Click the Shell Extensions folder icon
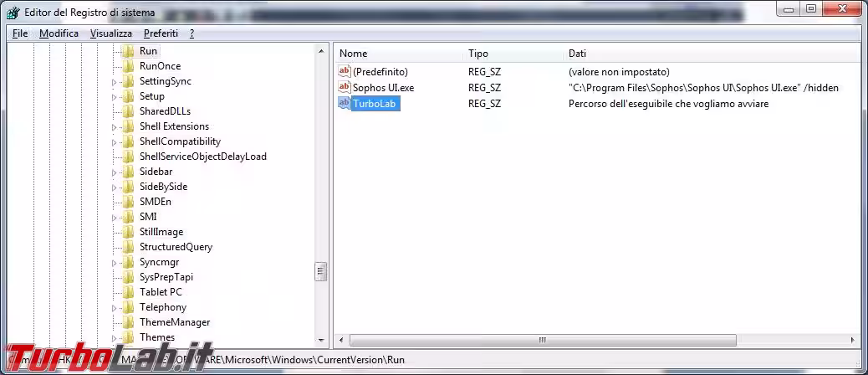Screen dimensions: 868x375 coord(129,126)
